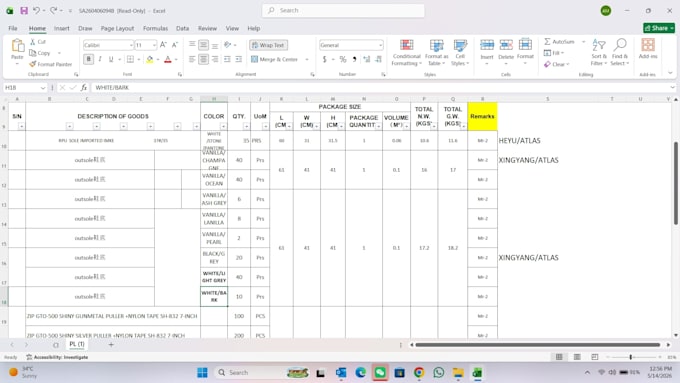Add a new sheet with plus button
The width and height of the screenshot is (680, 383).
[111, 344]
